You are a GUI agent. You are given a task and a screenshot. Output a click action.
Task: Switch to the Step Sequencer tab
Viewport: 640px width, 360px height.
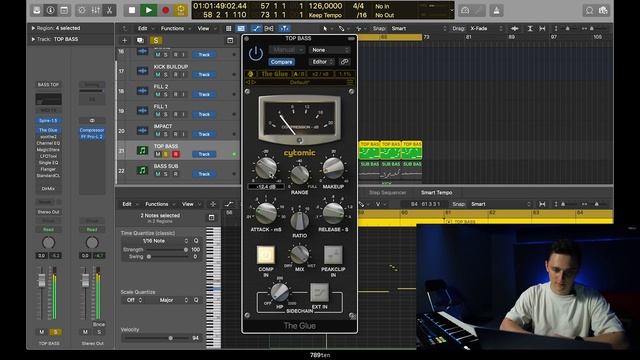387,193
